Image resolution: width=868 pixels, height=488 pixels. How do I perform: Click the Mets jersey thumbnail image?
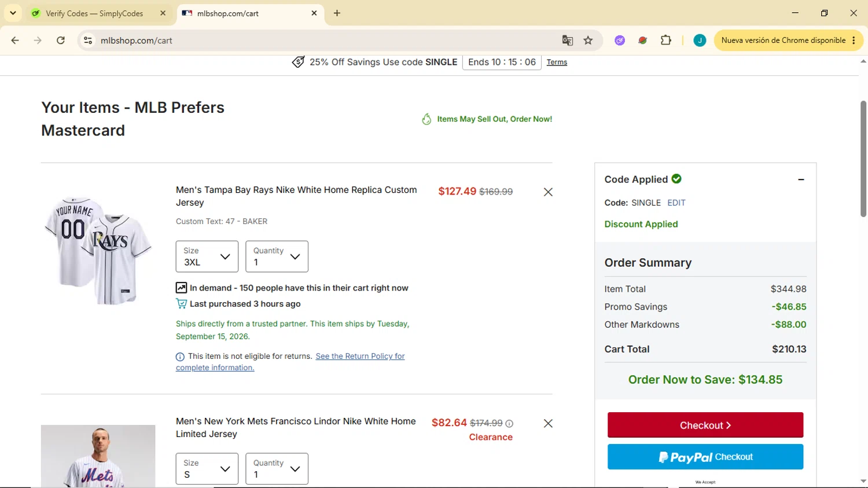coord(98,456)
